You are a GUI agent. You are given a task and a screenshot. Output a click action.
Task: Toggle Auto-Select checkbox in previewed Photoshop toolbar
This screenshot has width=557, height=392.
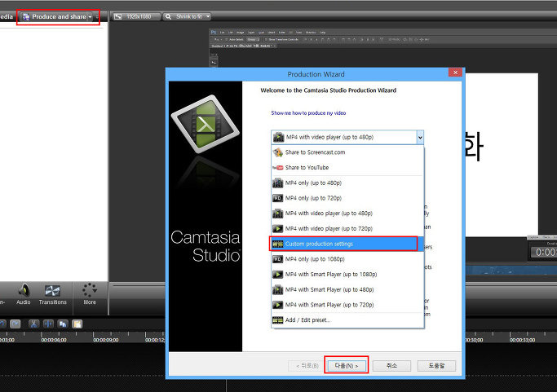pyautogui.click(x=227, y=39)
